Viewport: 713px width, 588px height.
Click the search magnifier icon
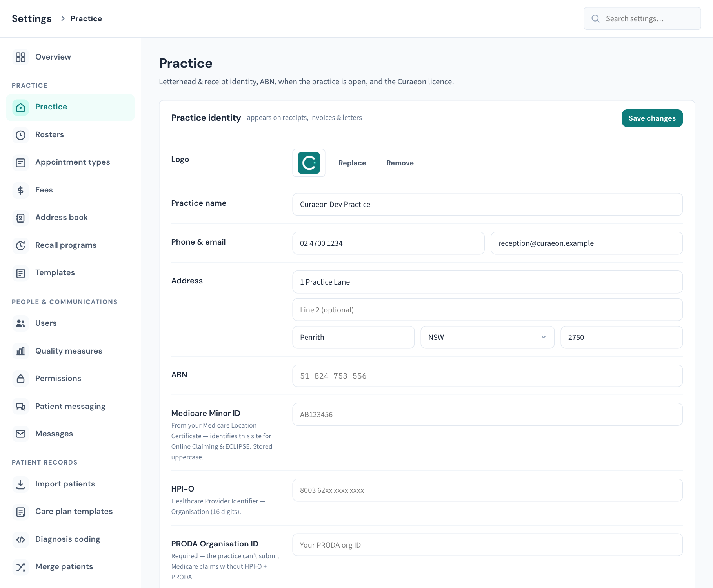tap(595, 18)
